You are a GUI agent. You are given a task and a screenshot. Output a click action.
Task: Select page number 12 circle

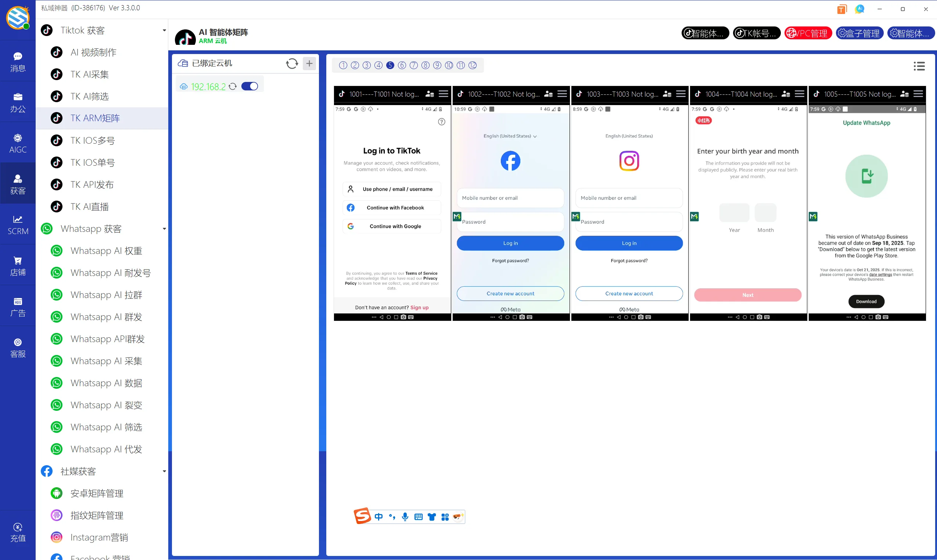tap(473, 65)
